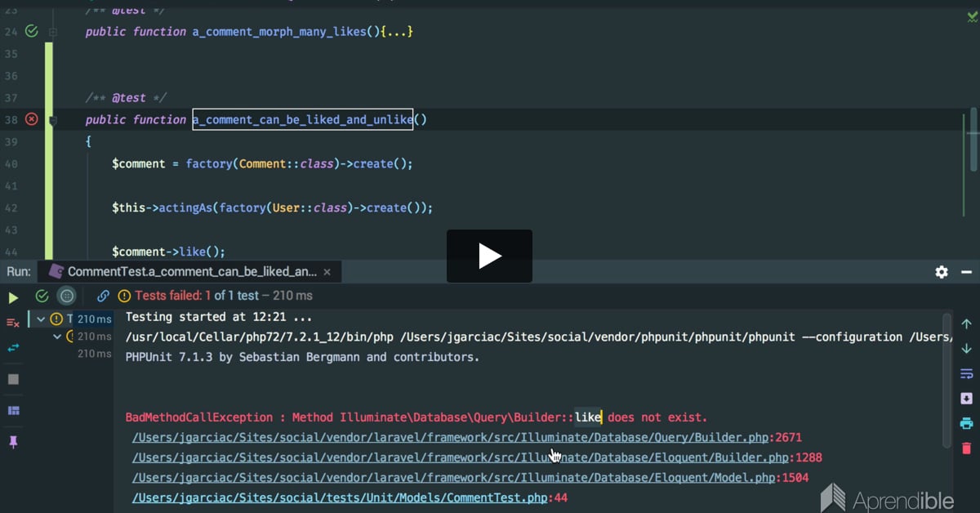Click the top tree row's 210 ms duration
This screenshot has height=513, width=980.
pos(95,319)
